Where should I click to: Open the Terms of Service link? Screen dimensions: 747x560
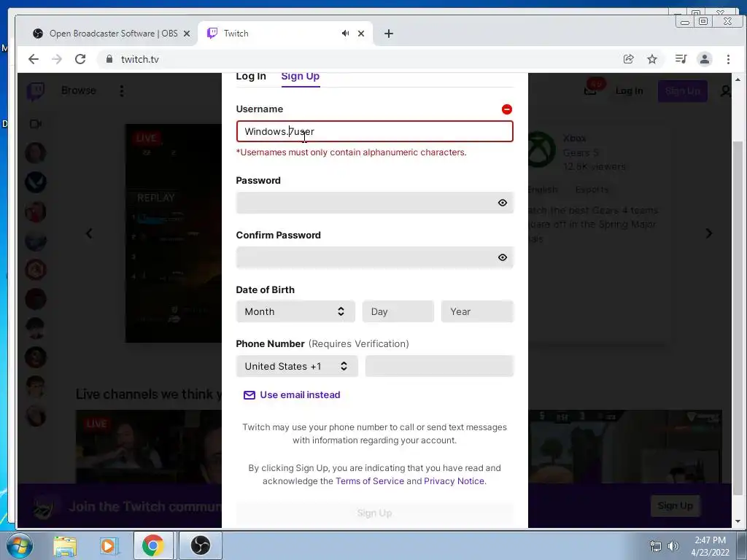[370, 481]
